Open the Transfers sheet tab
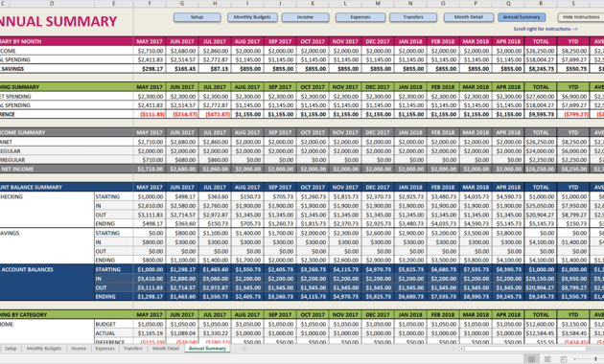The height and width of the screenshot is (364, 604). click(133, 349)
